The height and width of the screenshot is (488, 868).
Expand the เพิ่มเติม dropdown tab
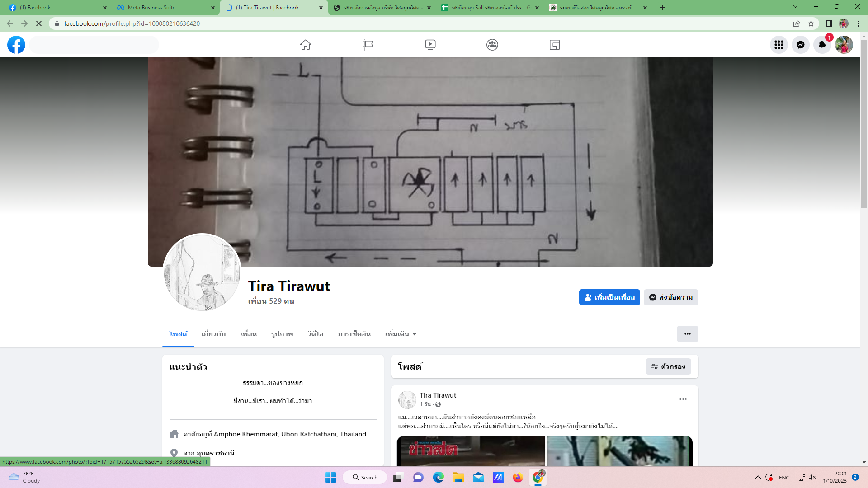point(401,334)
